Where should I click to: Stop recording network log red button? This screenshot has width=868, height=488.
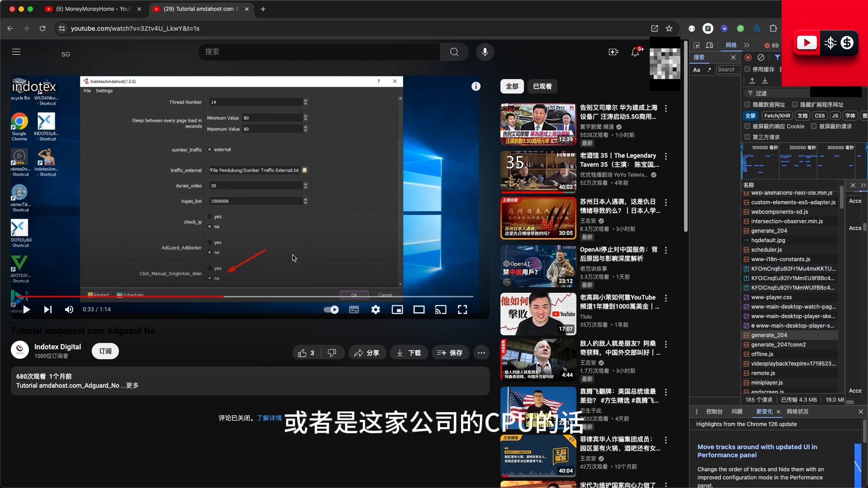pyautogui.click(x=748, y=57)
